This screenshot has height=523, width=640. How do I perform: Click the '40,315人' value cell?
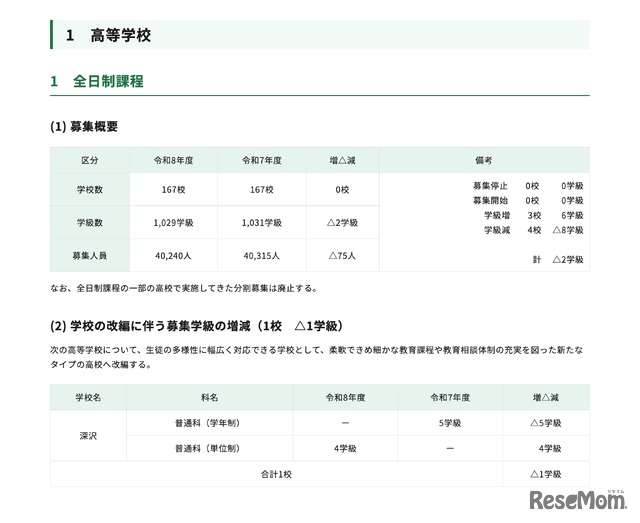tap(263, 255)
